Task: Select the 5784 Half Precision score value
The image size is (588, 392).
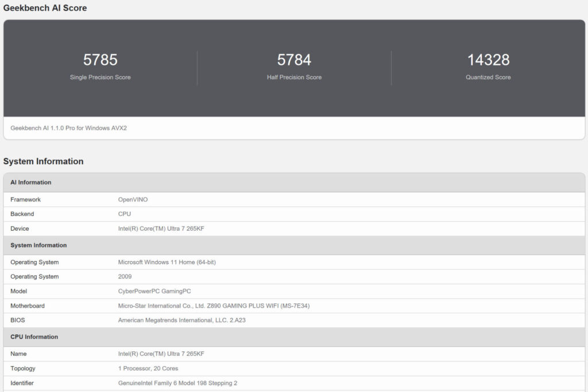Action: pos(294,60)
